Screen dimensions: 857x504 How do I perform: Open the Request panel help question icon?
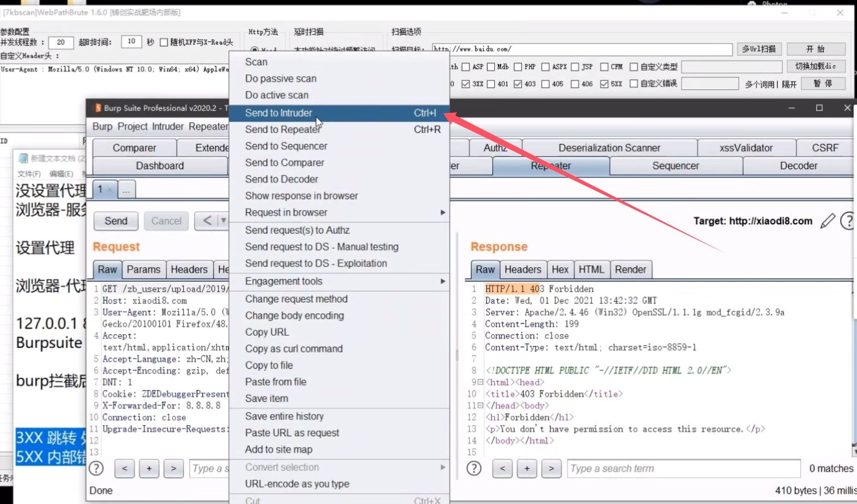(96, 469)
